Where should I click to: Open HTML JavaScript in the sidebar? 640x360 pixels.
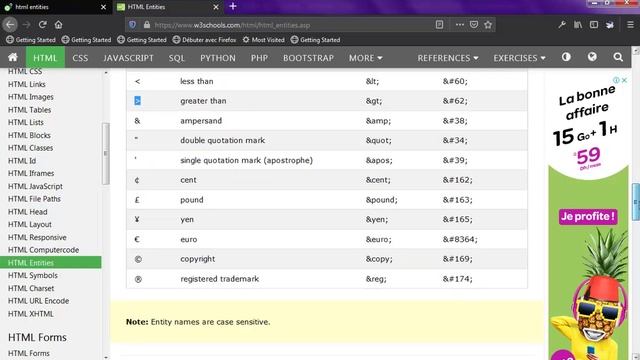tap(35, 186)
